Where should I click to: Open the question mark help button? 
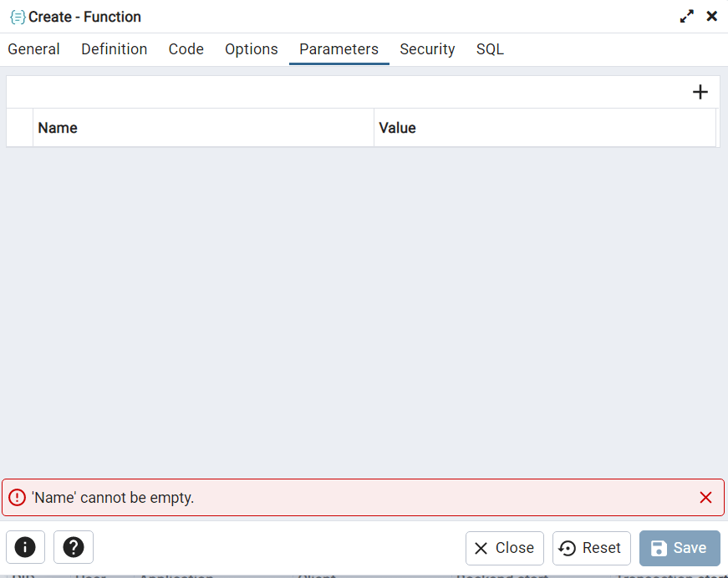pos(74,548)
